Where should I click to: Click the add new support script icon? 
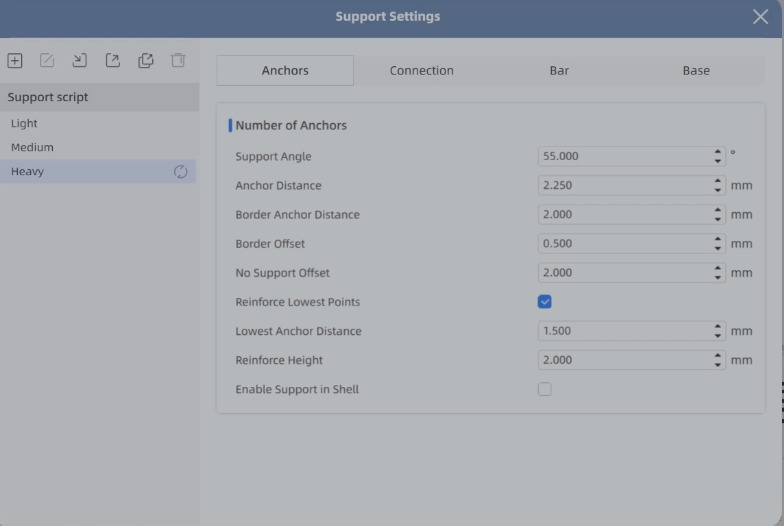[x=15, y=61]
